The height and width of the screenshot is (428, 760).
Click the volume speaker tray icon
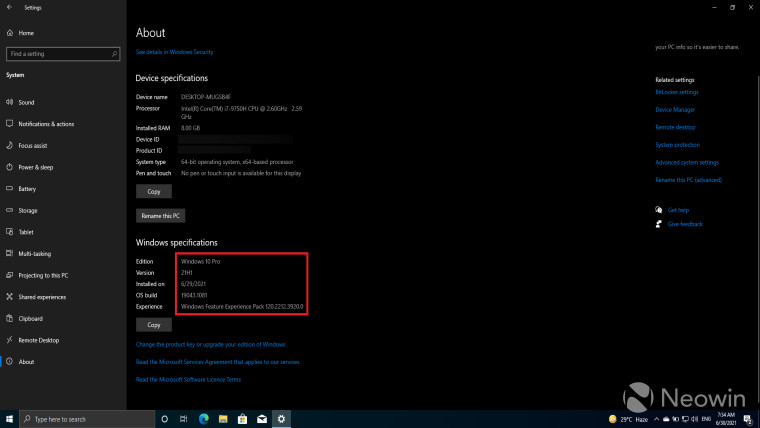695,419
